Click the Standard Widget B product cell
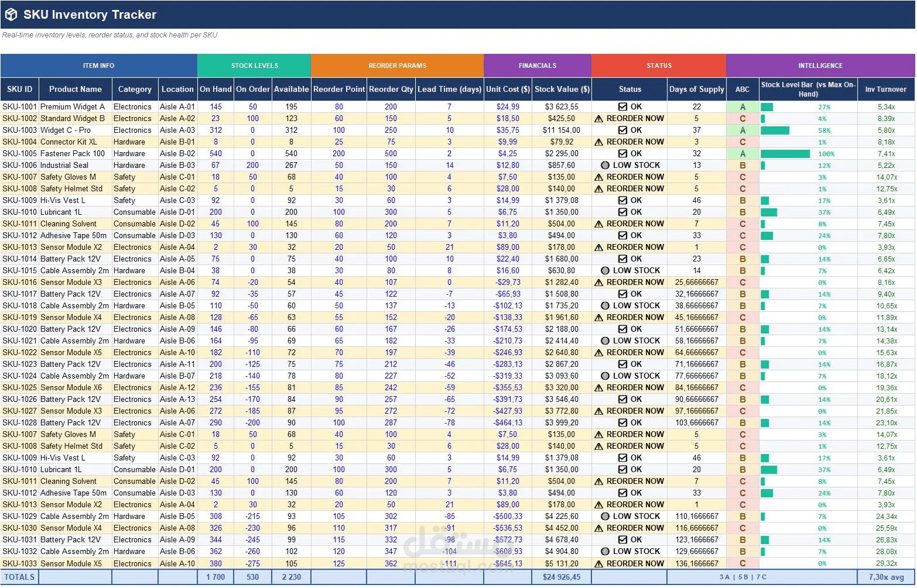The height and width of the screenshot is (588, 917). (x=76, y=119)
